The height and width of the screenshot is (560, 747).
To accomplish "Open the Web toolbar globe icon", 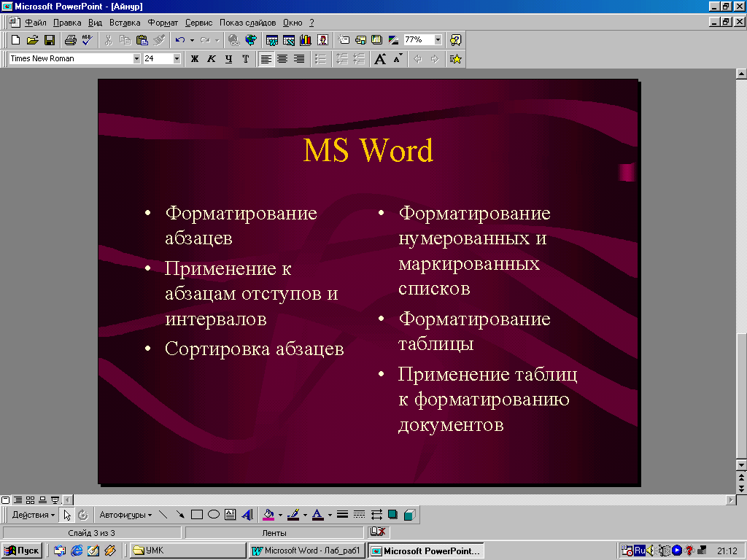I will tap(251, 40).
